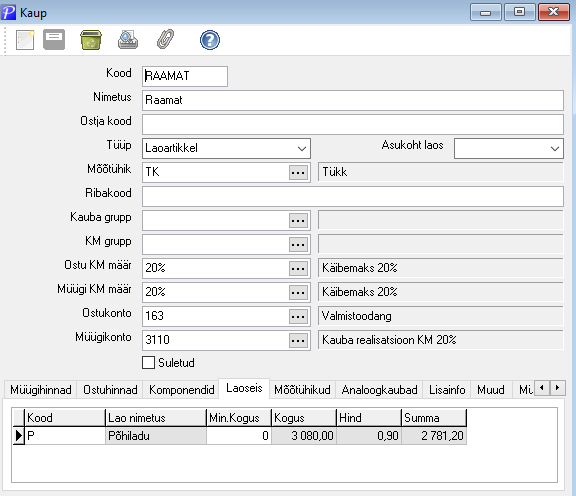Image resolution: width=576 pixels, height=496 pixels.
Task: Show hidden tabs with the right arrow
Action: click(558, 388)
